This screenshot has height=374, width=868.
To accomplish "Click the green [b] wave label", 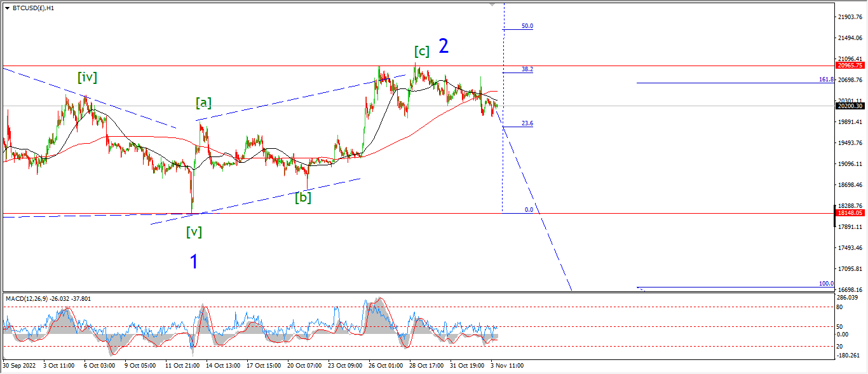I will point(302,197).
